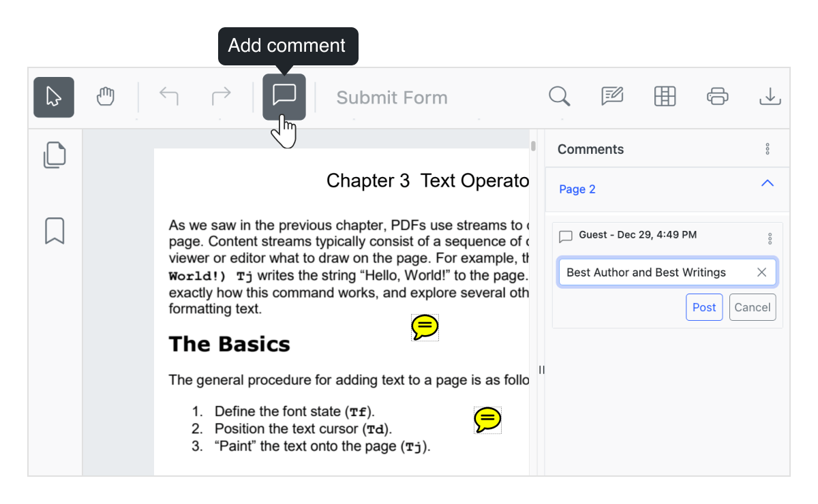Screen dimensions: 818x504
Task: Collapse the Page 2 comment group
Action: [x=767, y=183]
